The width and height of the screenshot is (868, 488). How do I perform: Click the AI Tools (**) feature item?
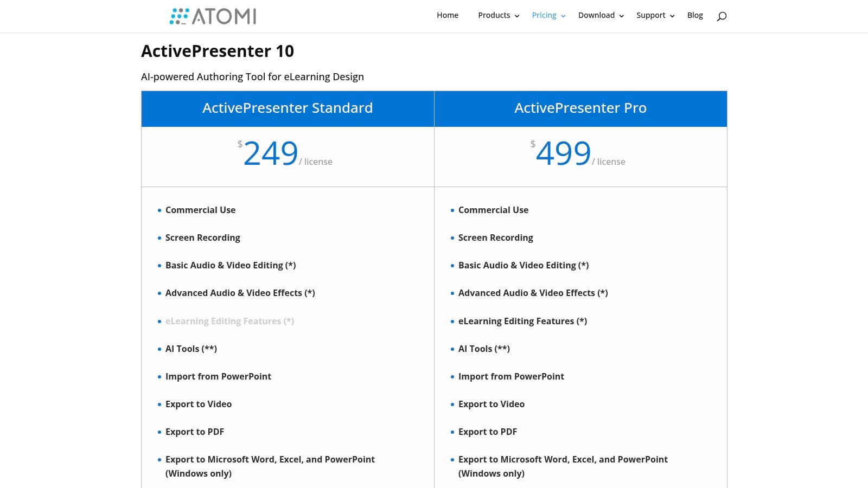pos(191,349)
